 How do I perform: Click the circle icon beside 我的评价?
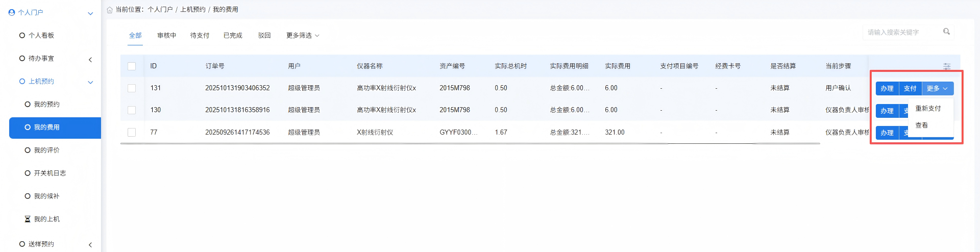click(28, 150)
